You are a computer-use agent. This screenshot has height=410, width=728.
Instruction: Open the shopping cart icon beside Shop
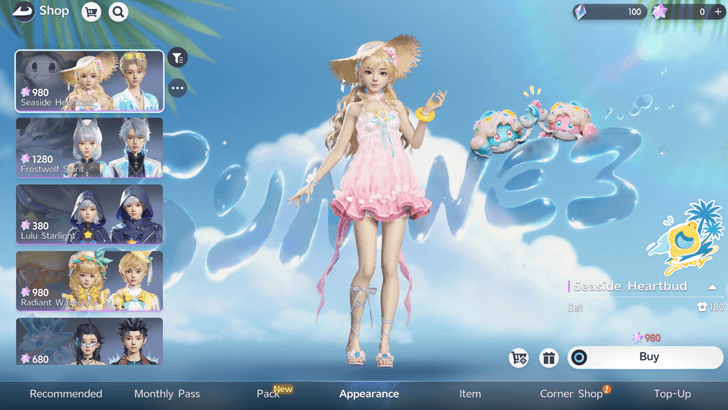[91, 12]
